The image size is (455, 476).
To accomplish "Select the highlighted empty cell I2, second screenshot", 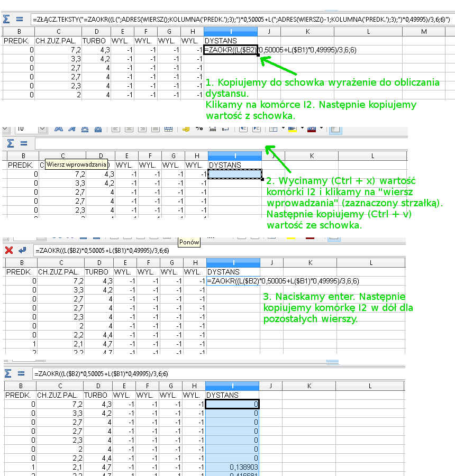I will (235, 174).
